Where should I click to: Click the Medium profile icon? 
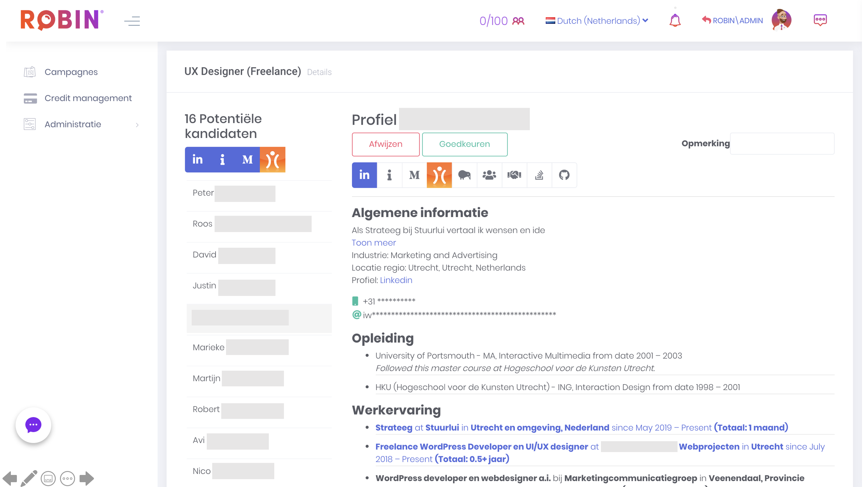pos(414,175)
